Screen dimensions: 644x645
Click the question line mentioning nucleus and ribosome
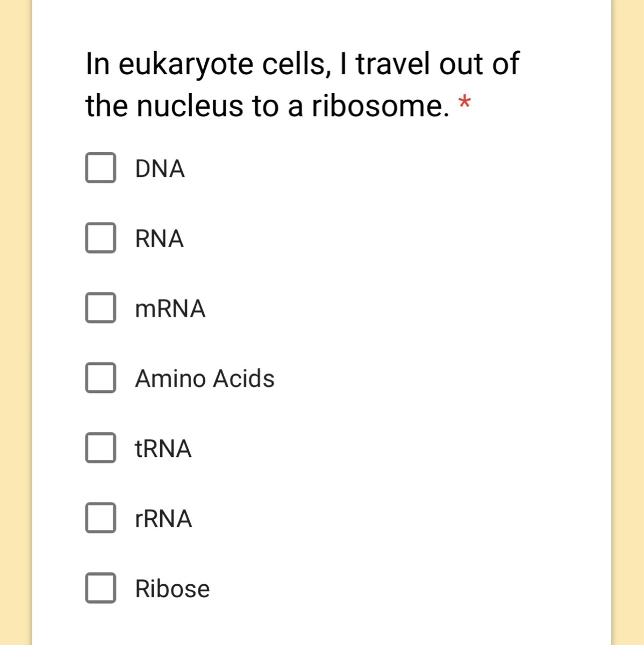pos(267,106)
